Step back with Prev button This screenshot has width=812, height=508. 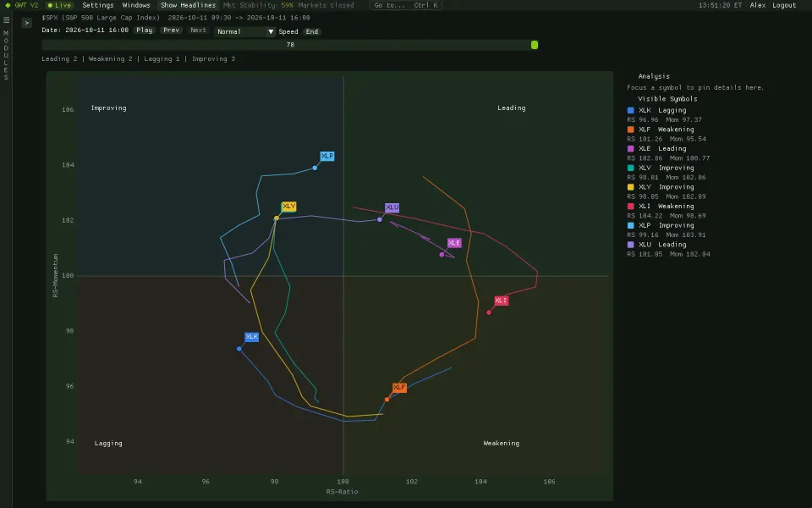(x=172, y=30)
